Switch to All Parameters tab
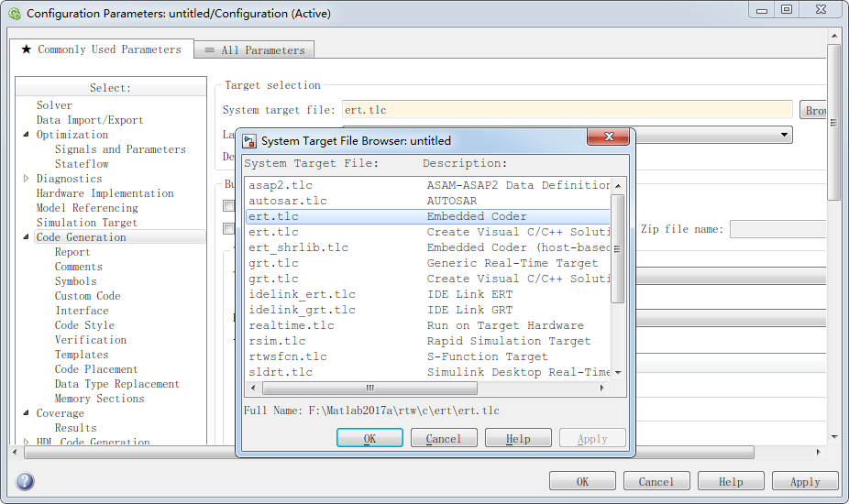 tap(255, 50)
